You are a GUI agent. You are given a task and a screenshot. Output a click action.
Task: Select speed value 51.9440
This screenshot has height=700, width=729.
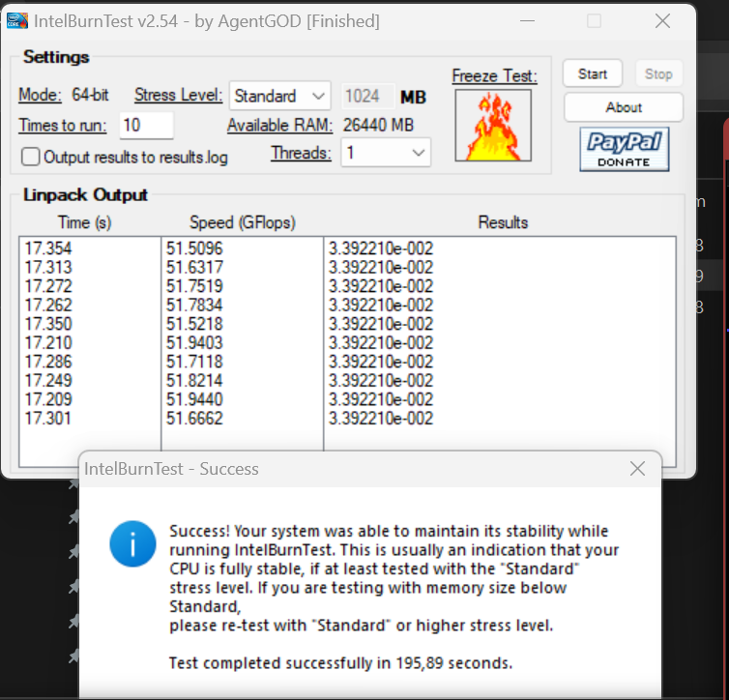(194, 399)
